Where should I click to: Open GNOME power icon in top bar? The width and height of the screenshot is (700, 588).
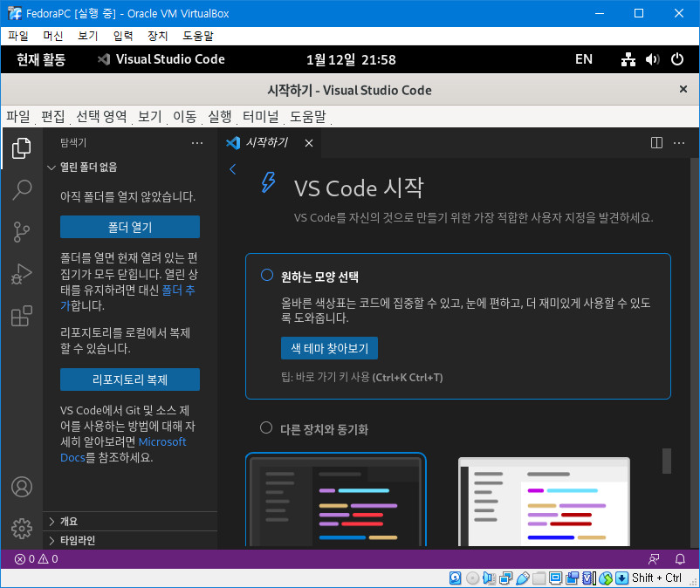tap(676, 59)
